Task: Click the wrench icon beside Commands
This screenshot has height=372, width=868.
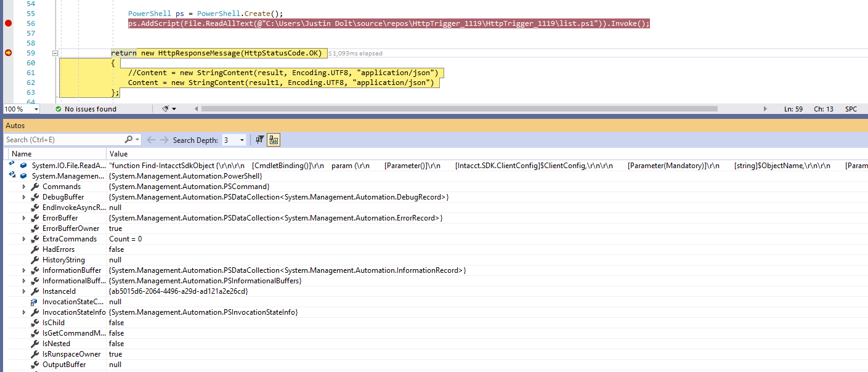Action: (34, 187)
